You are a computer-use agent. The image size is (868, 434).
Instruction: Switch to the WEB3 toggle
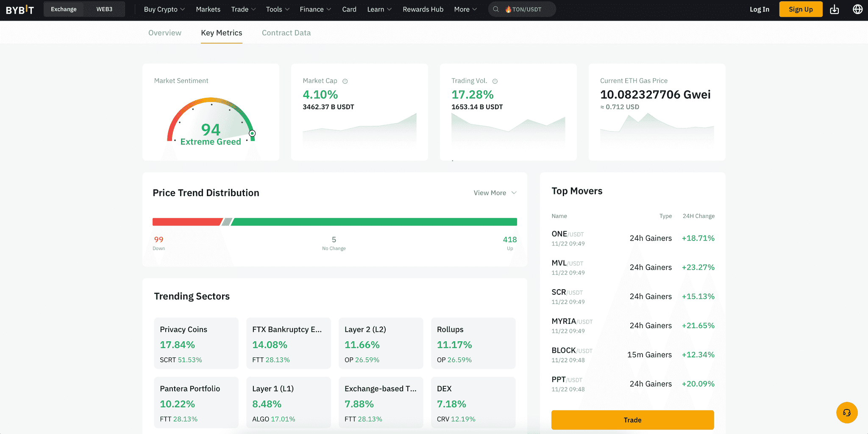(104, 9)
